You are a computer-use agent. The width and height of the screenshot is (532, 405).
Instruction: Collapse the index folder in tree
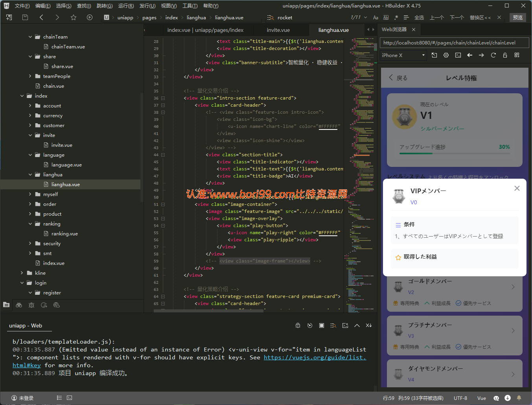coord(22,96)
